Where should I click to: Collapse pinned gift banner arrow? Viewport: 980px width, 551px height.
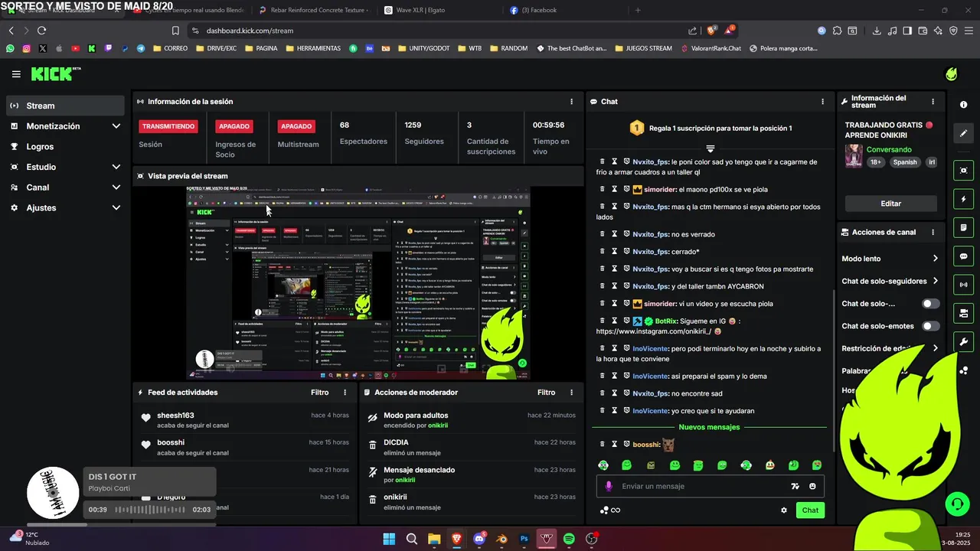(710, 148)
